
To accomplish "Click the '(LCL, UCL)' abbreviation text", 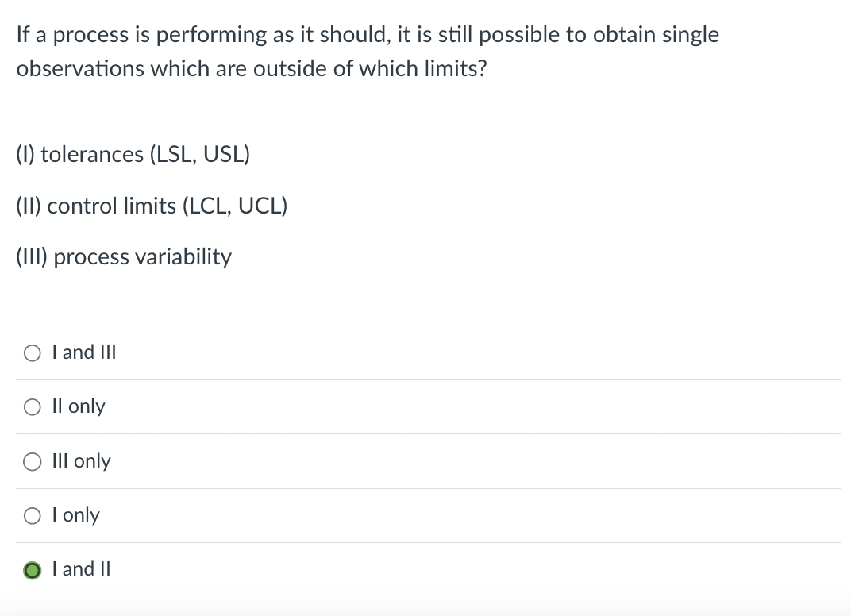I will tap(235, 206).
